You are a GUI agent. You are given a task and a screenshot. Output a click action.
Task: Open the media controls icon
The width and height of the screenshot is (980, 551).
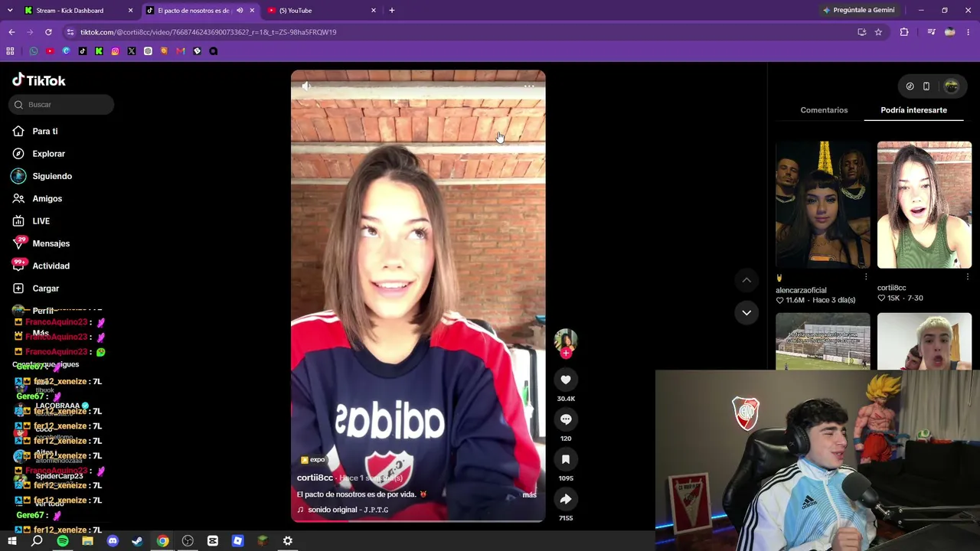coord(931,32)
